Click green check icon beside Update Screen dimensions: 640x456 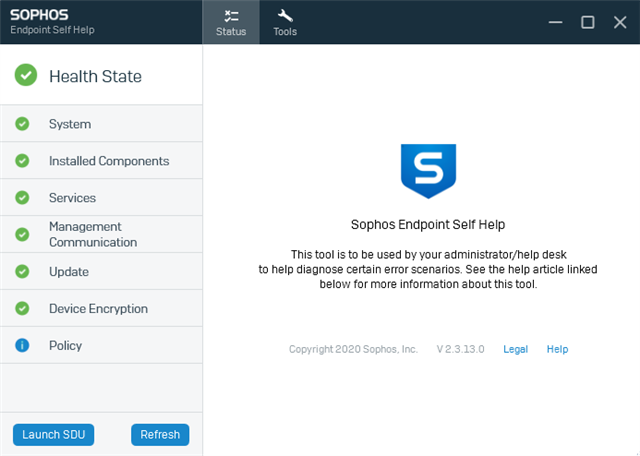click(22, 271)
